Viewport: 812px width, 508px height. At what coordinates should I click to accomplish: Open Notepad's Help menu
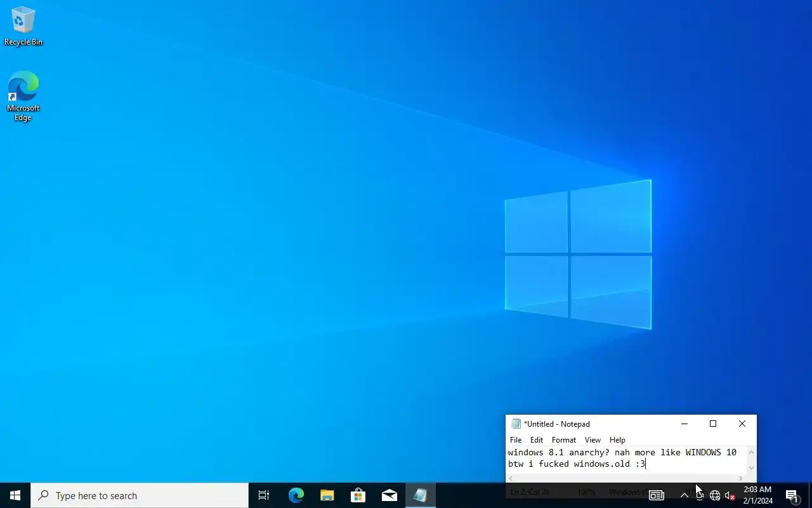pyautogui.click(x=617, y=439)
